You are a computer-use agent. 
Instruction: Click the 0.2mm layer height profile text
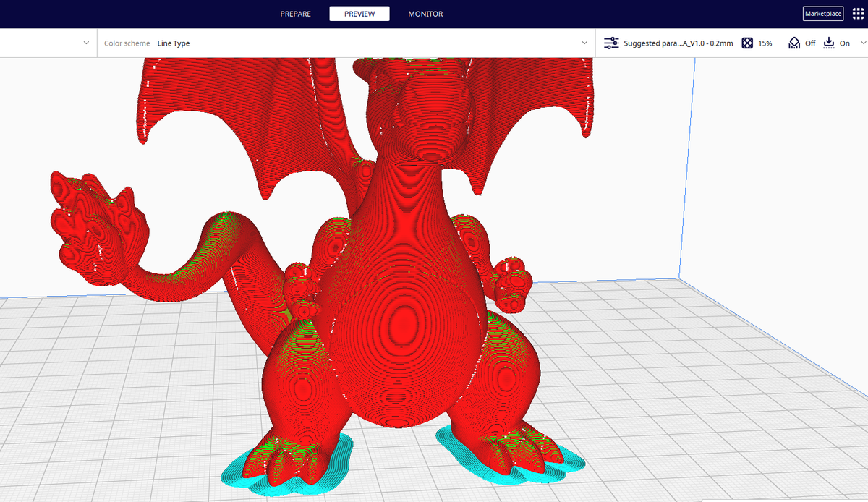pyautogui.click(x=720, y=43)
